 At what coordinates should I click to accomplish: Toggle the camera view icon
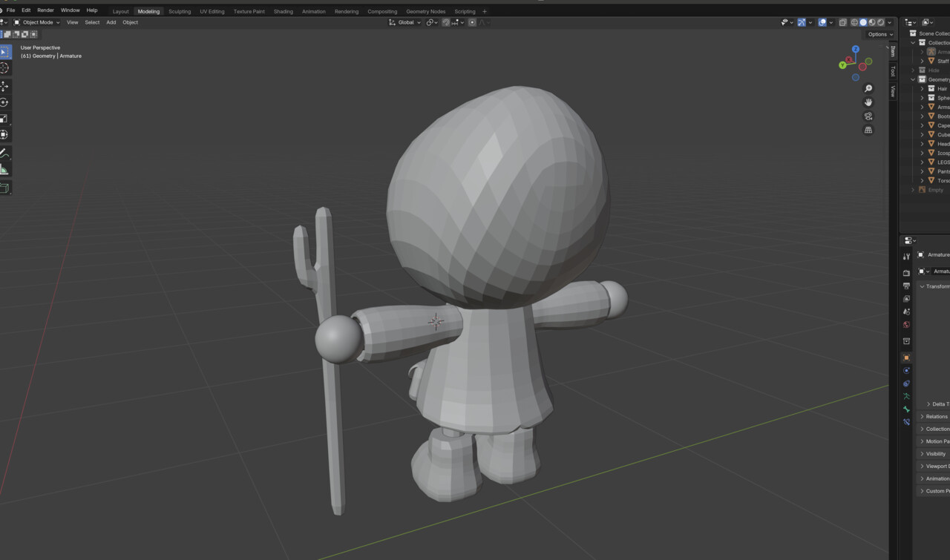coord(868,116)
